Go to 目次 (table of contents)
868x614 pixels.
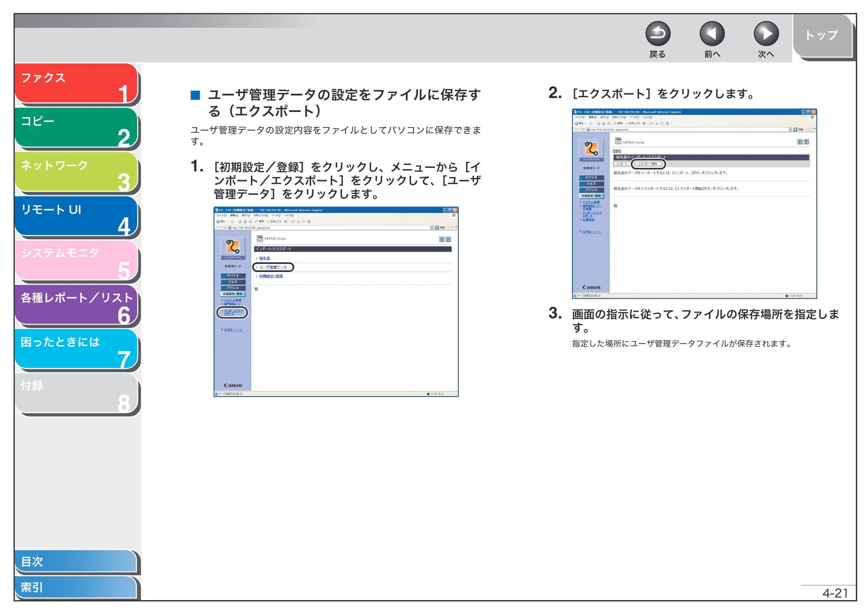(76, 561)
